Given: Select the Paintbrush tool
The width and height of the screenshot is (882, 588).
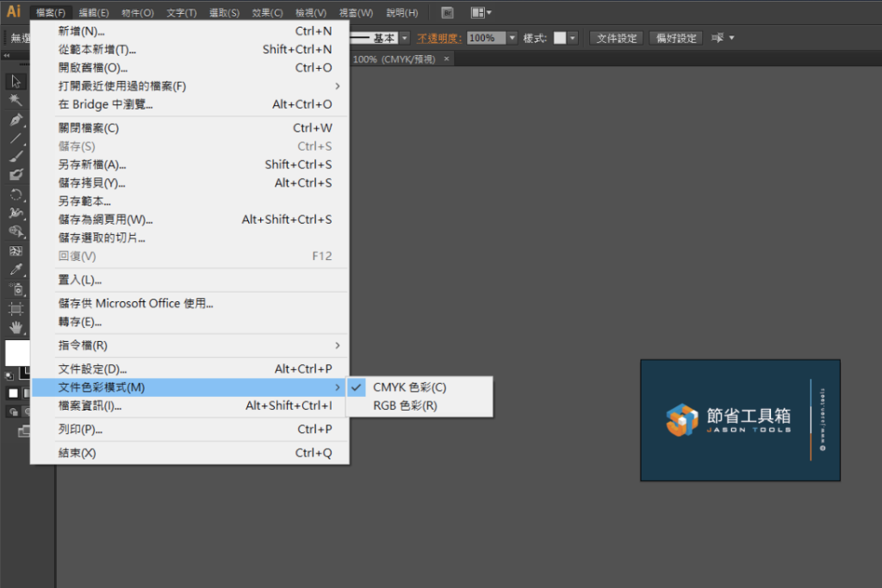Looking at the screenshot, I should [16, 157].
